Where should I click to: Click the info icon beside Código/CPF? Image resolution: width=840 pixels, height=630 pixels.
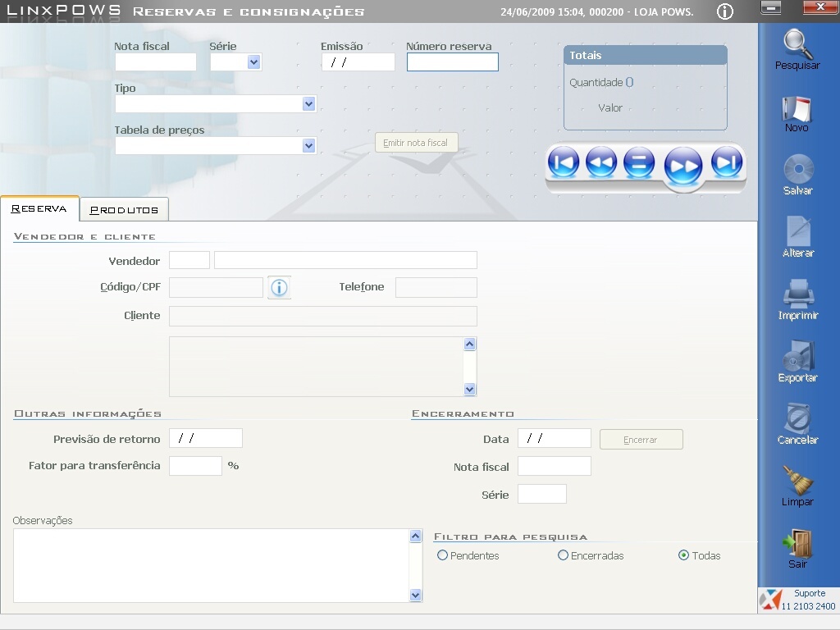(279, 288)
